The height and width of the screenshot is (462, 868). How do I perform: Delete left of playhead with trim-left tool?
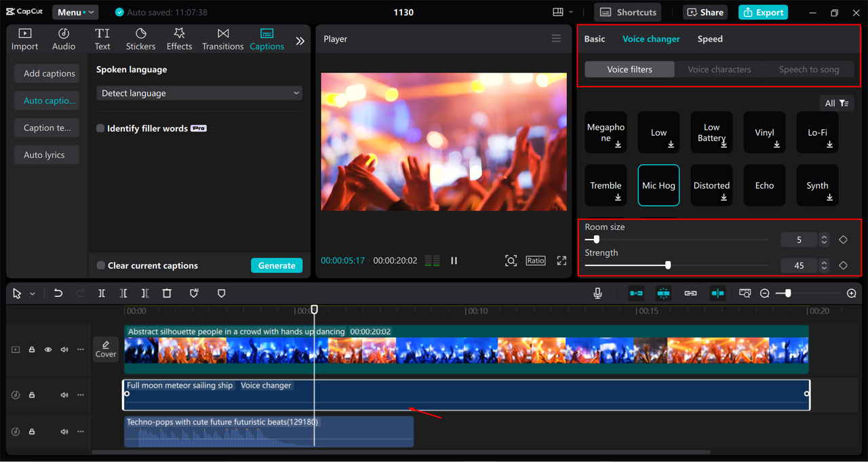click(123, 293)
